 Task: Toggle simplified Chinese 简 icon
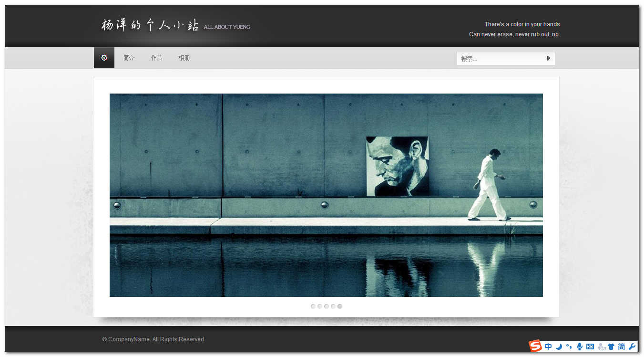click(622, 346)
